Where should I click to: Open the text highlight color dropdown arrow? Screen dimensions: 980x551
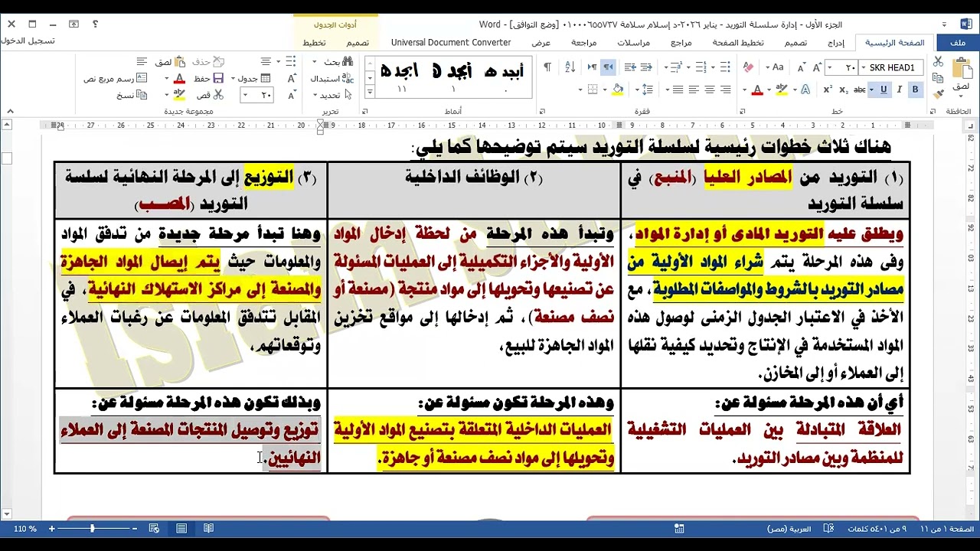769,90
